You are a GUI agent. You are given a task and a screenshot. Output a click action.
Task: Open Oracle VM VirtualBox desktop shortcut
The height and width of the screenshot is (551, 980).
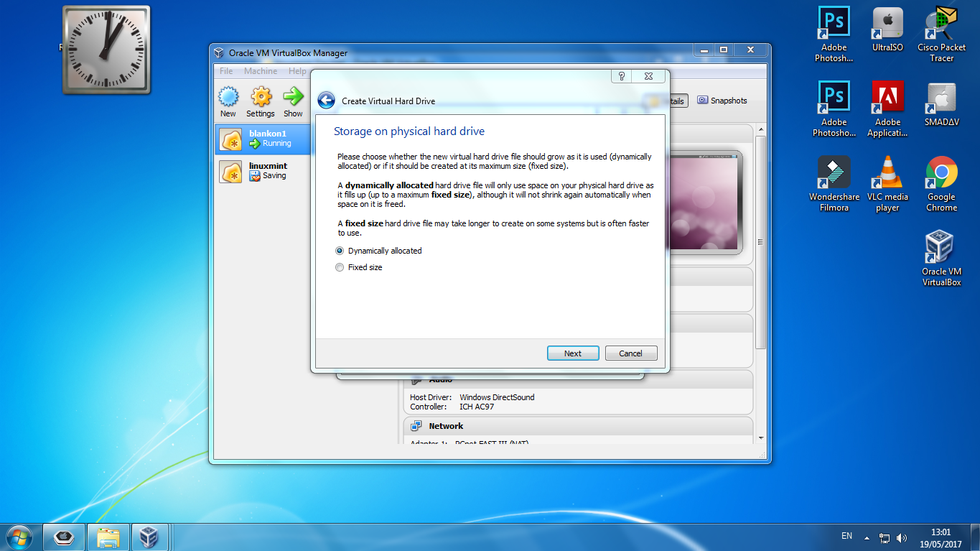[942, 259]
